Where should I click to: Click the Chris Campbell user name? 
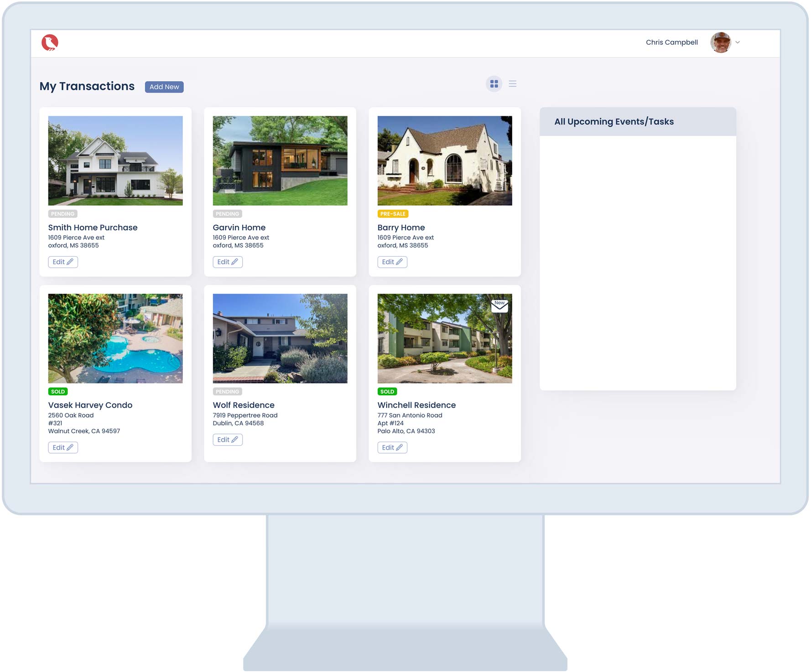(671, 42)
